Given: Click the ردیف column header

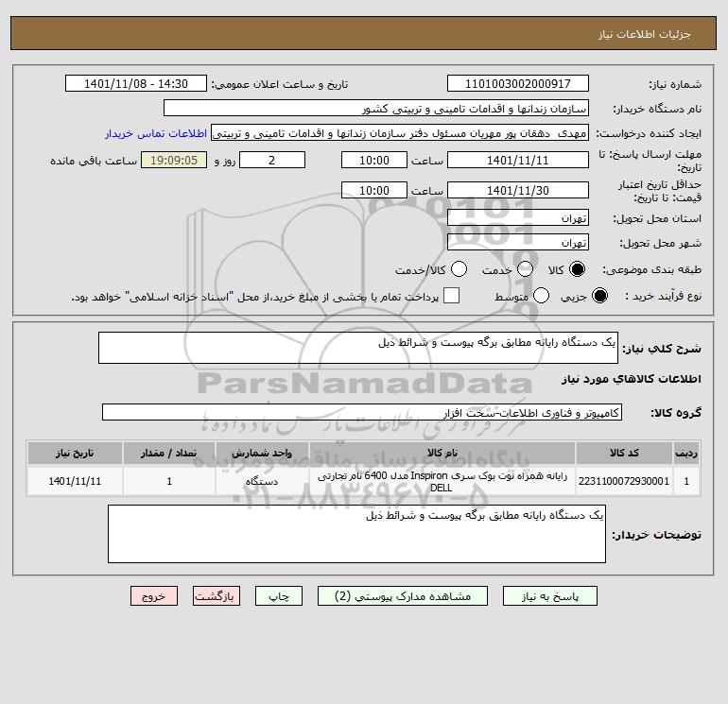Looking at the screenshot, I should click(x=686, y=453).
